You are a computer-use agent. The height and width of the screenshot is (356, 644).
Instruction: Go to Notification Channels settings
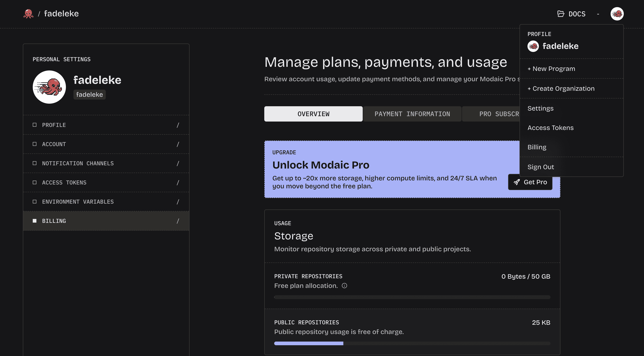point(106,163)
